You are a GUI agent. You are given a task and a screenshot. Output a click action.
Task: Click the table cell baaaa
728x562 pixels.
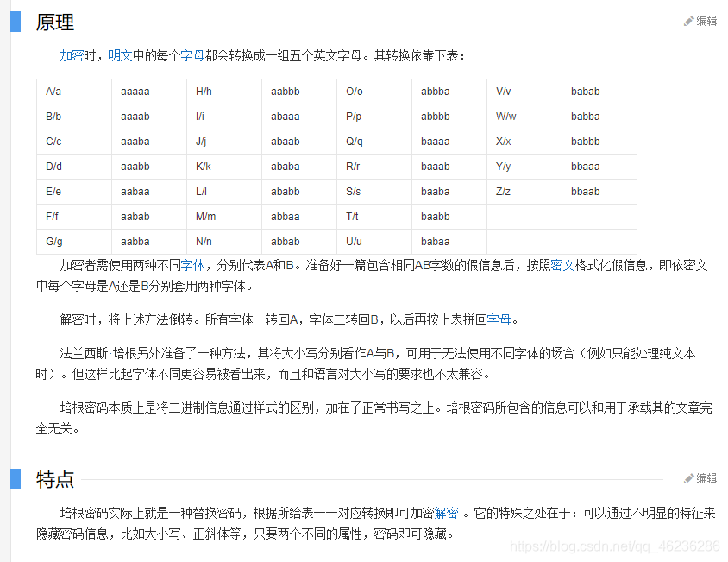tap(449, 142)
